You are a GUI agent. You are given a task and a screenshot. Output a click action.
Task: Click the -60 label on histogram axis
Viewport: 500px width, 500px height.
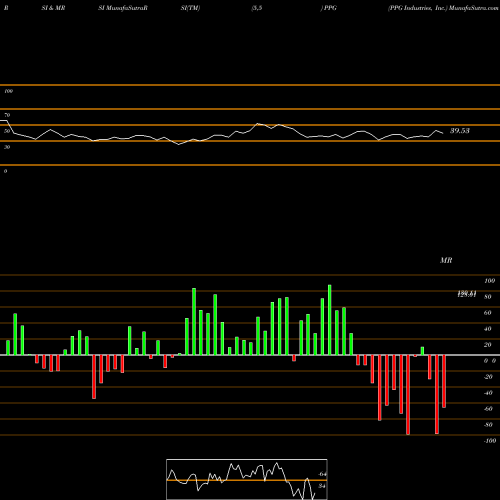pyautogui.click(x=488, y=409)
